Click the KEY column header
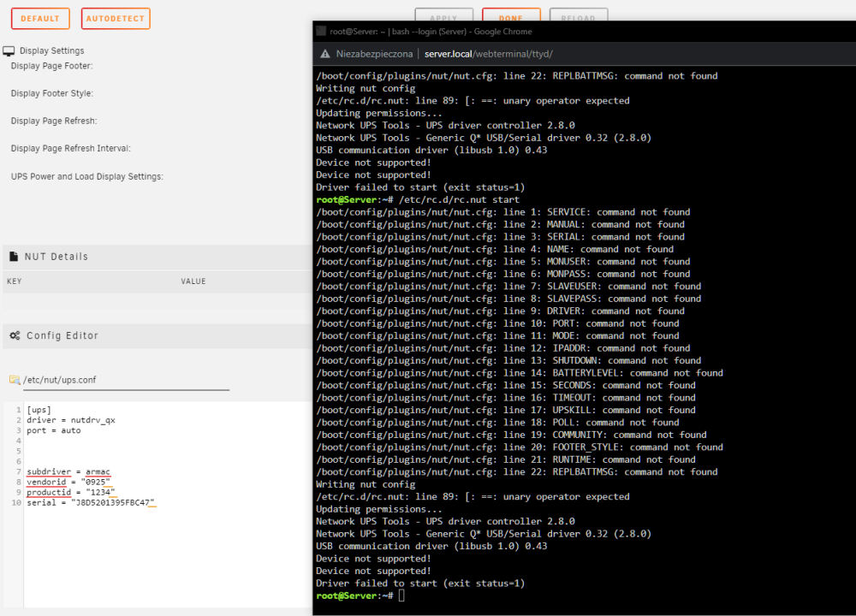The image size is (856, 616). pos(15,281)
